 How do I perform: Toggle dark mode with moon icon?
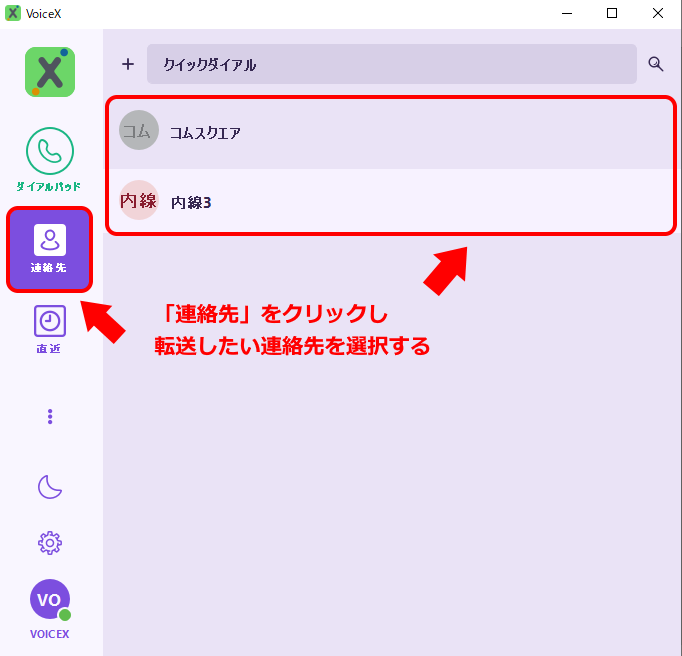point(50,487)
